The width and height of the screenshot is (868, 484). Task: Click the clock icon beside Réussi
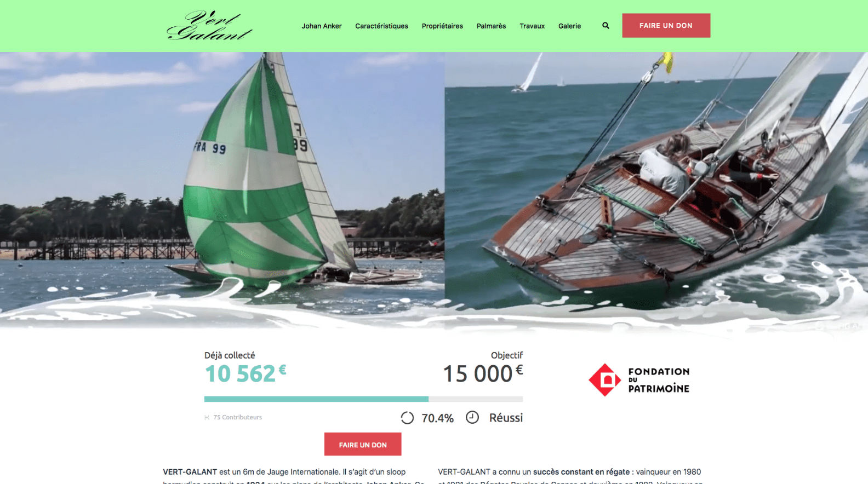(x=472, y=417)
